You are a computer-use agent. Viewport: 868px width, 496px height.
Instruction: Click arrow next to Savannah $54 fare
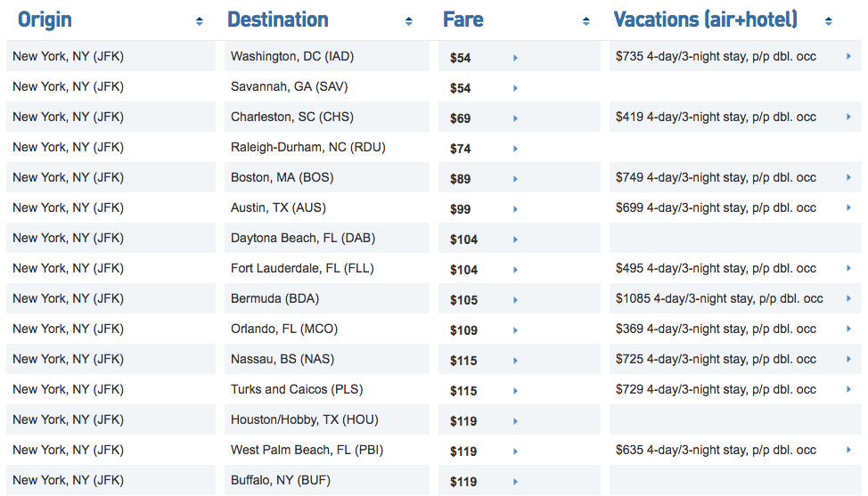tap(515, 88)
